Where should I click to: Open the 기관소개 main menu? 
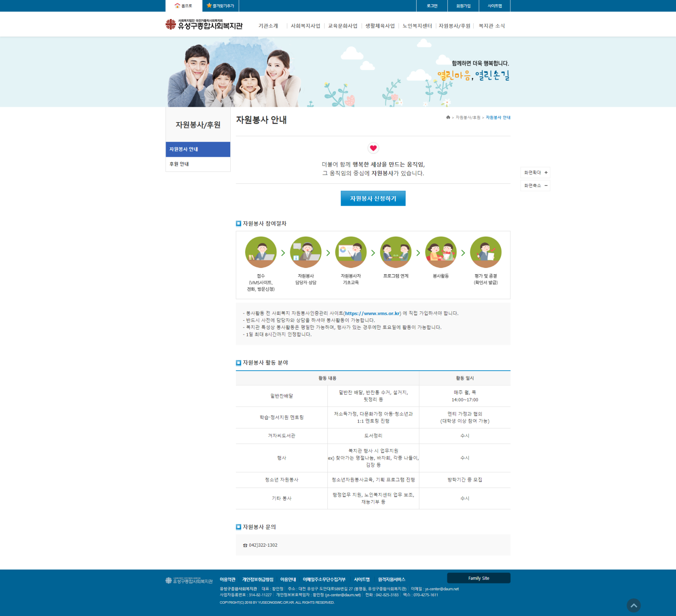[x=268, y=26]
